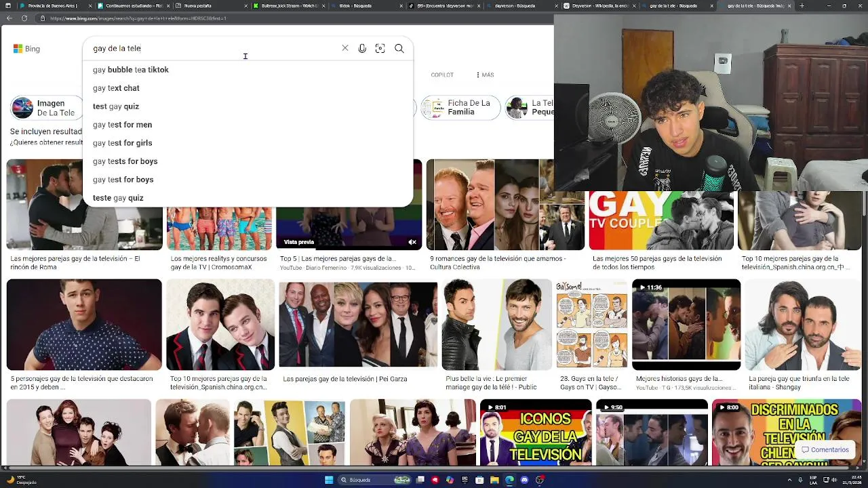
Task: Click the Comentarios feedback button
Action: [x=825, y=449]
